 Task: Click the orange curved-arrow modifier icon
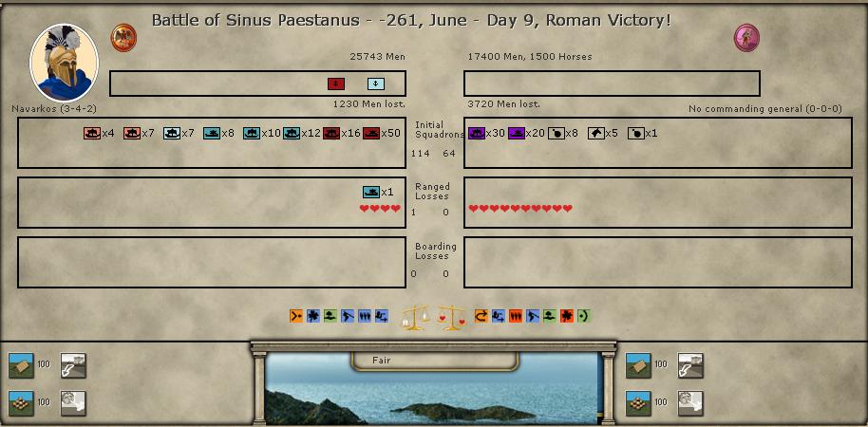click(x=481, y=316)
